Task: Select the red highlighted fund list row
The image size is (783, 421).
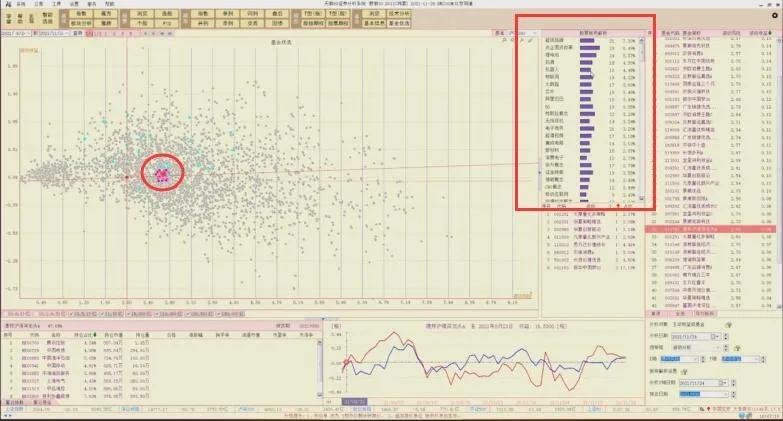Action: tap(711, 229)
